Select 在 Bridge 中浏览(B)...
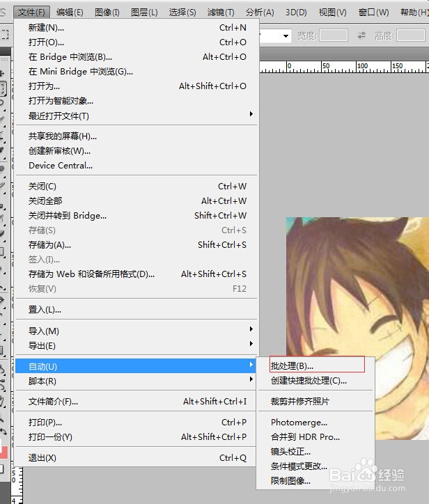 136,57
